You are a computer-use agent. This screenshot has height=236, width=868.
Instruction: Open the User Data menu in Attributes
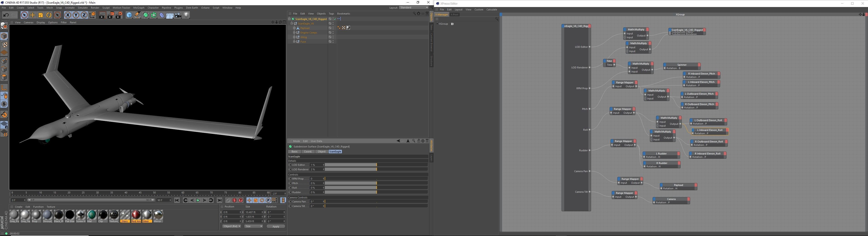pos(316,141)
